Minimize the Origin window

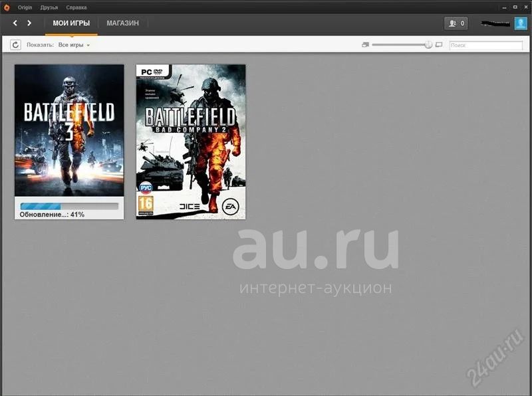[505, 7]
